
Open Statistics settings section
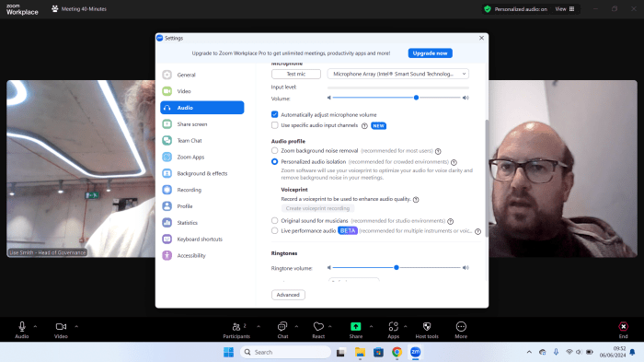(202, 223)
